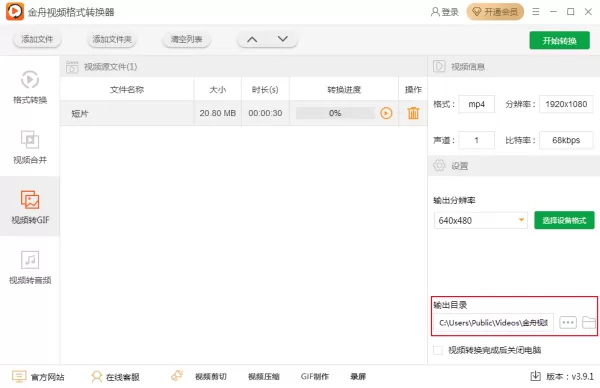Viewport: 600px width, 388px height.
Task: Open the hamburger menu in title bar
Action: point(536,12)
